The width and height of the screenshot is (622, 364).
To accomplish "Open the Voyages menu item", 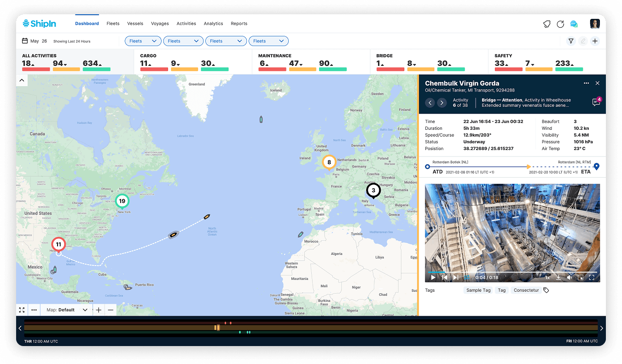I will [160, 23].
